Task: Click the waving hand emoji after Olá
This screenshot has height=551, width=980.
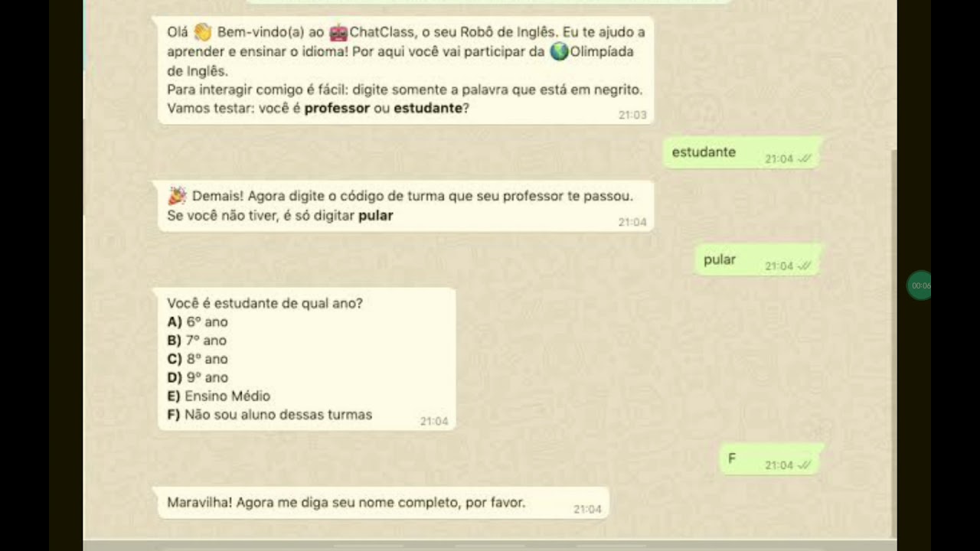Action: pyautogui.click(x=202, y=32)
